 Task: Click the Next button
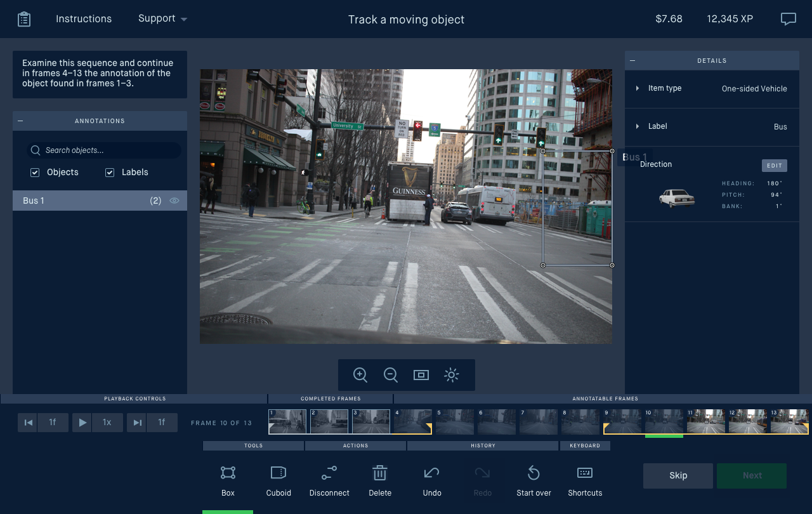coord(752,475)
